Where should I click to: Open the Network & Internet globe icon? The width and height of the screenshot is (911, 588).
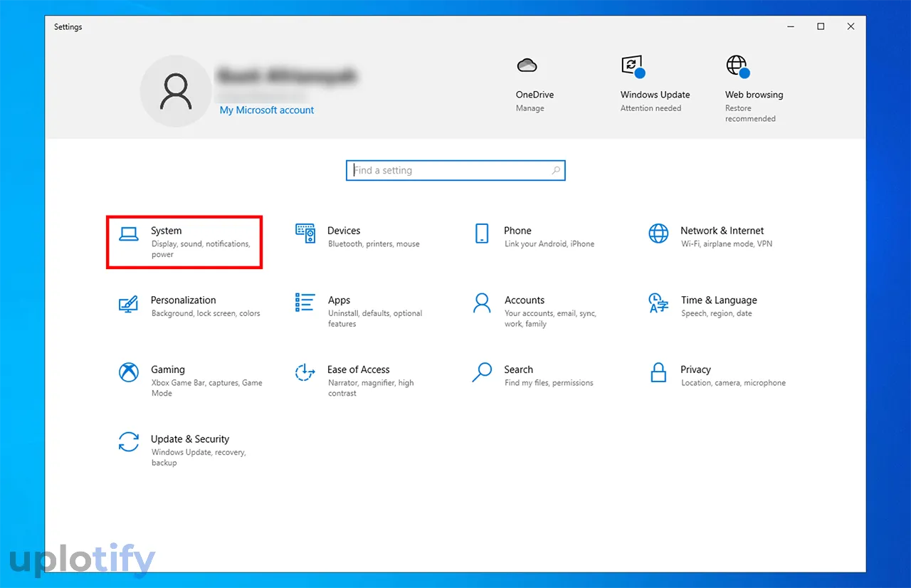click(x=658, y=233)
